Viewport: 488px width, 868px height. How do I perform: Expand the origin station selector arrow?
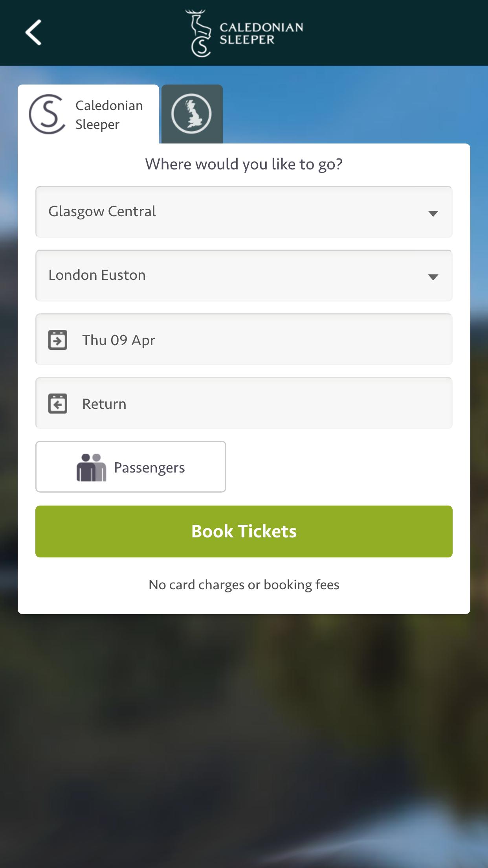[x=433, y=212]
